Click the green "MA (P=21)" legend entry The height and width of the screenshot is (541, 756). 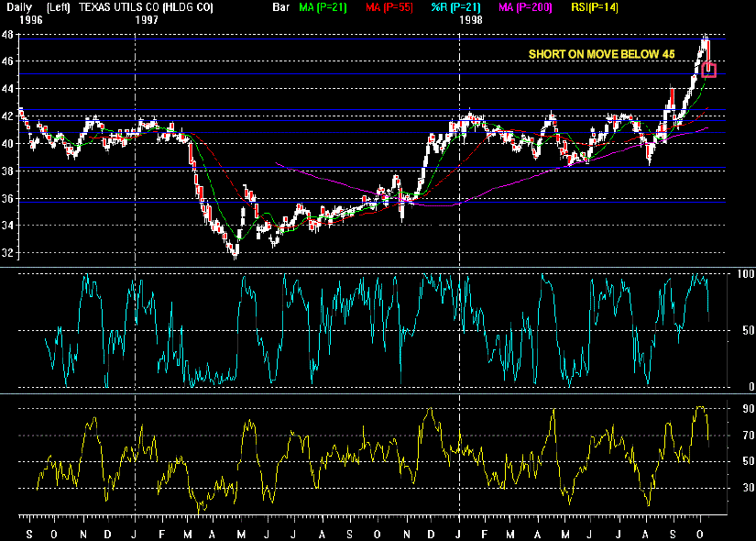[323, 7]
